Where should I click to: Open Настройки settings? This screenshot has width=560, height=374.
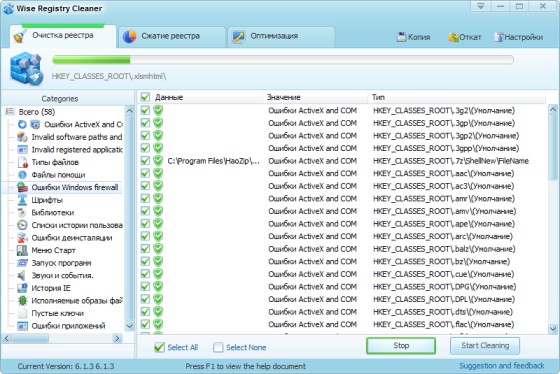pos(519,37)
